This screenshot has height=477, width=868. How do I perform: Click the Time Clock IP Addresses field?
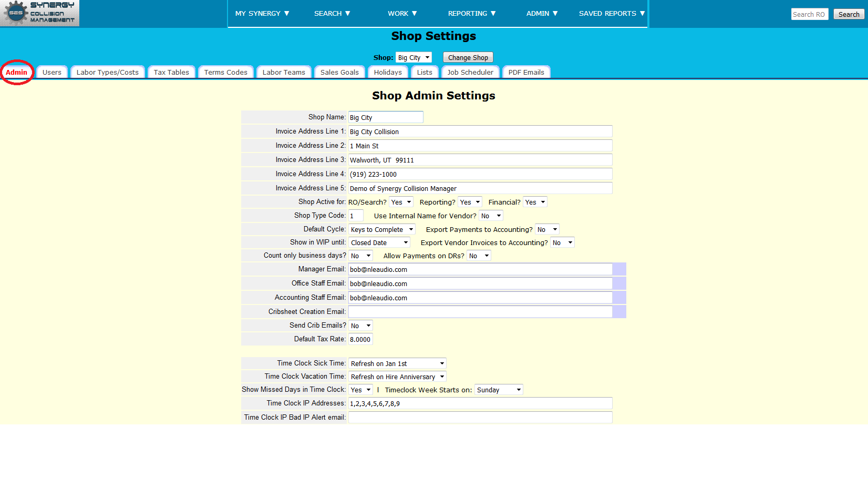click(x=480, y=403)
